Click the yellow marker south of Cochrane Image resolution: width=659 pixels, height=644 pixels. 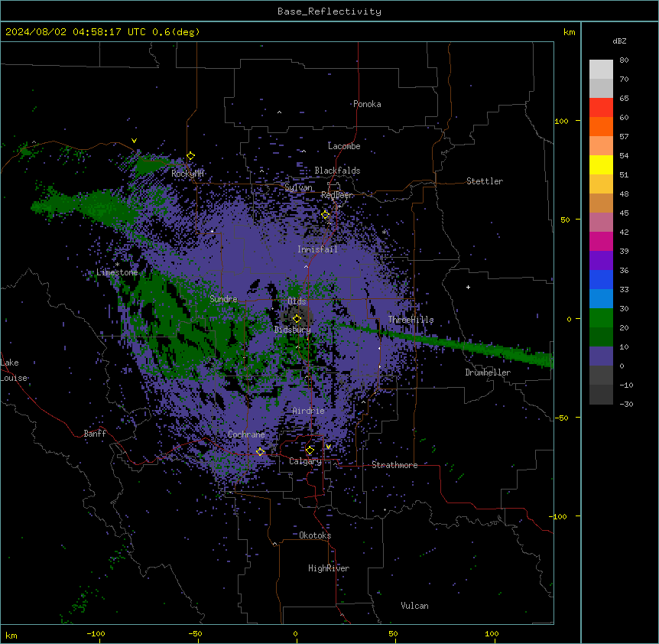pyautogui.click(x=260, y=452)
